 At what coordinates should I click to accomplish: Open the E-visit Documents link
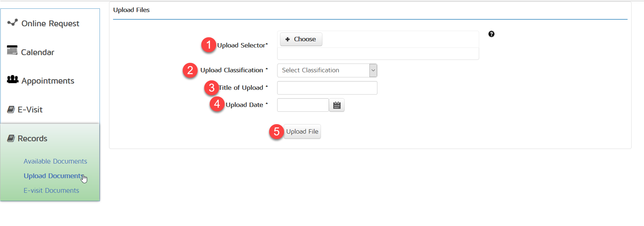pyautogui.click(x=51, y=191)
